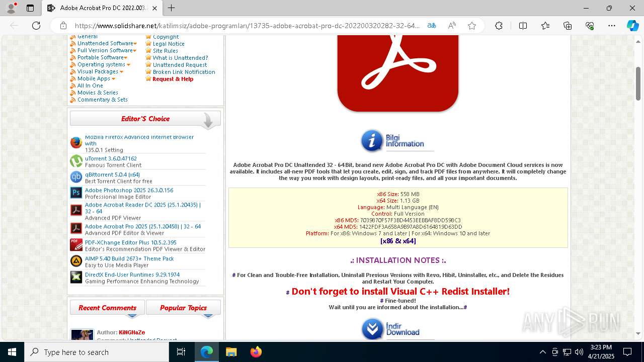Toggle Edge split screen icon
Screen dimensions: 644x362
point(523,26)
